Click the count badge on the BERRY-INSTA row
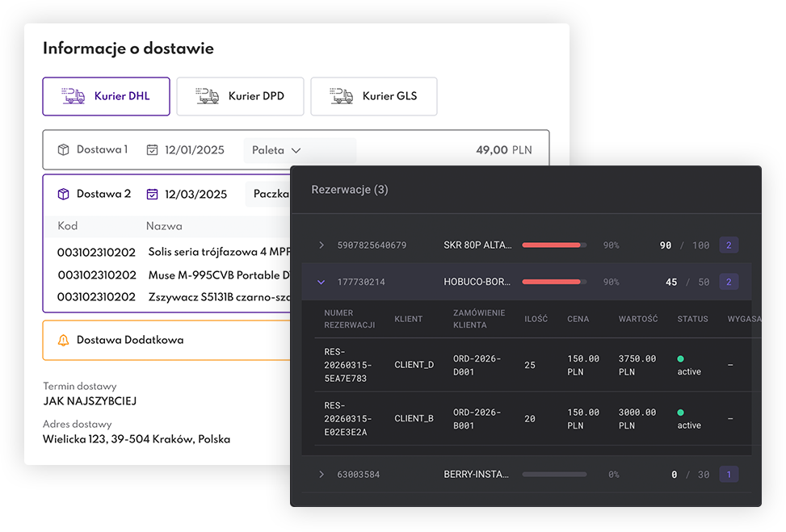The image size is (786, 532). (729, 475)
